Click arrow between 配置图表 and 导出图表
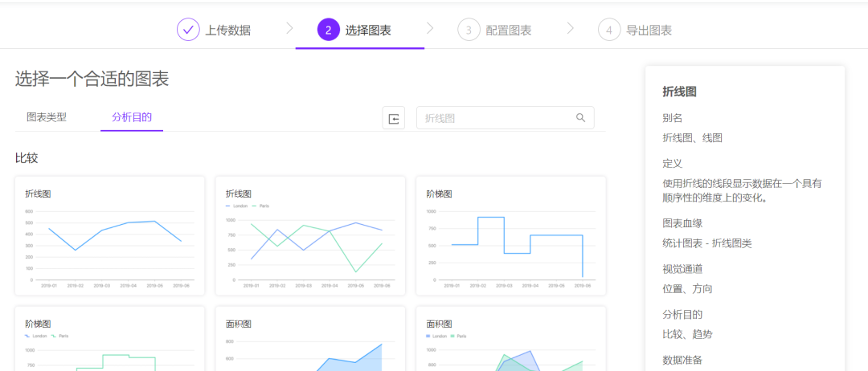868x371 pixels. [570, 29]
